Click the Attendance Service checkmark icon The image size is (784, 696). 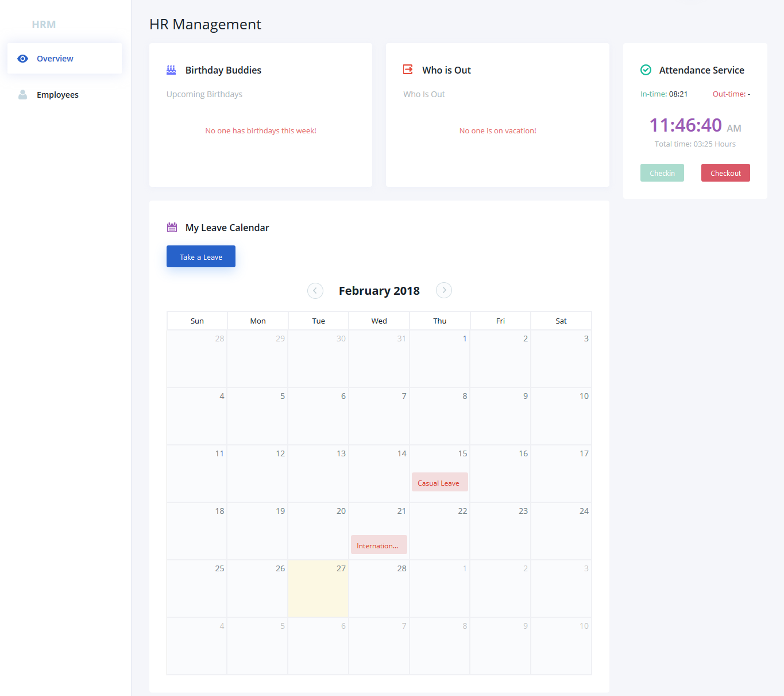[646, 70]
